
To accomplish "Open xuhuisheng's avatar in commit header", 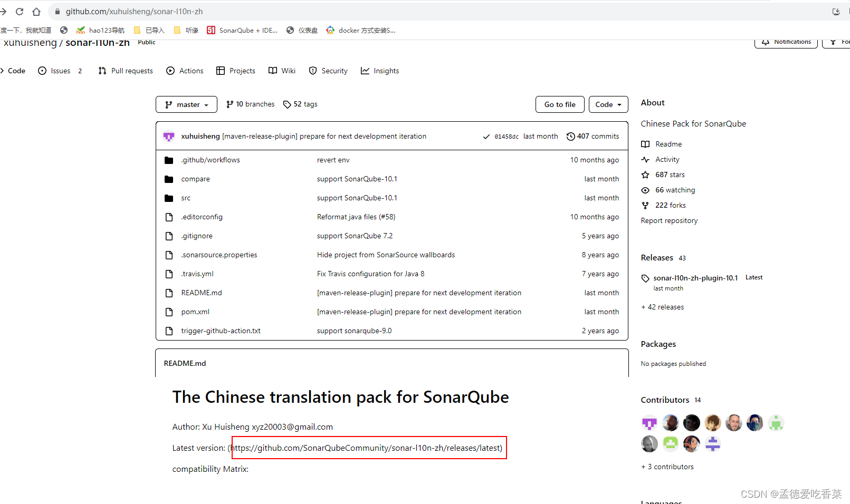I will tap(169, 136).
